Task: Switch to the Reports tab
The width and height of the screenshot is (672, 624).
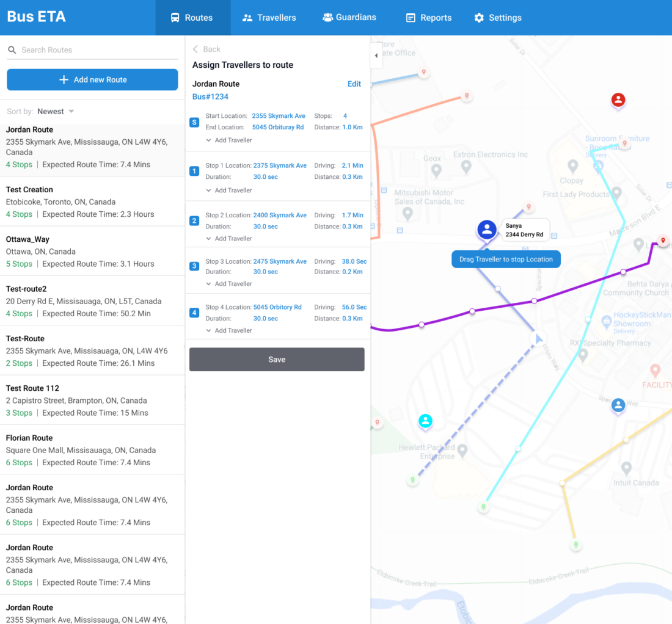Action: [x=429, y=18]
